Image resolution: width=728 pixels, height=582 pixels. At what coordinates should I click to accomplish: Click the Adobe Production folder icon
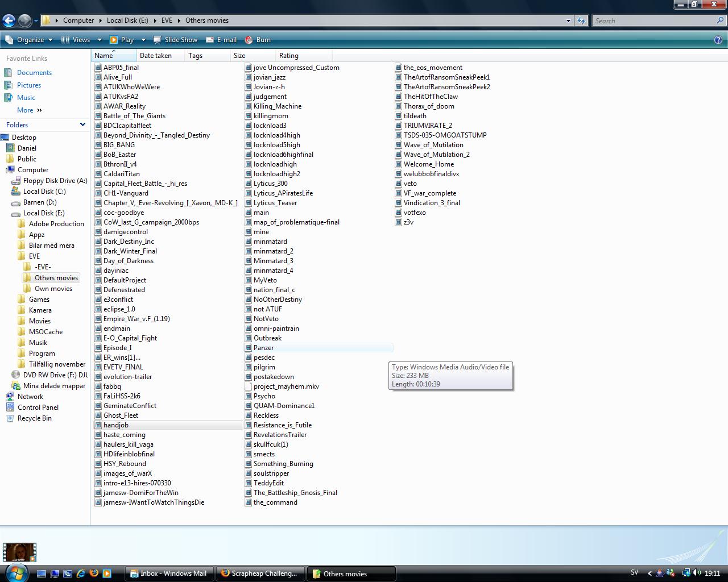tap(21, 224)
